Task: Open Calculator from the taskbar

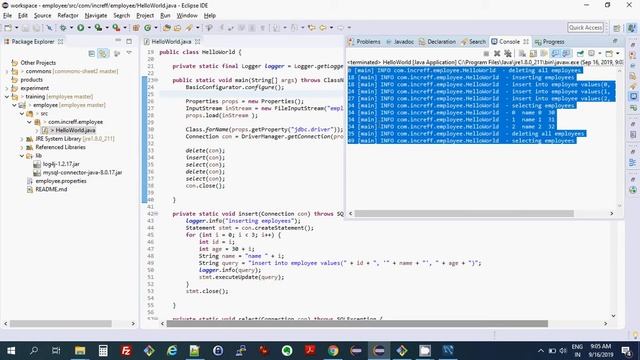Action: 103,351
